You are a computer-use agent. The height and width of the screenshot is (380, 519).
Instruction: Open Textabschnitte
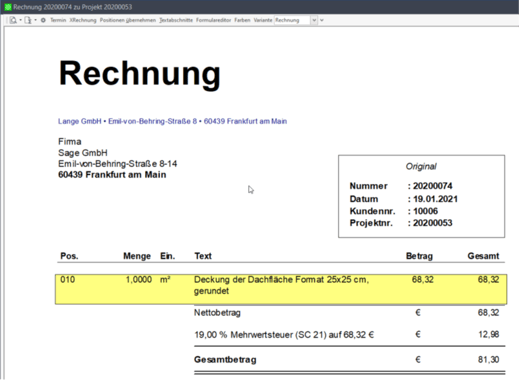(176, 20)
